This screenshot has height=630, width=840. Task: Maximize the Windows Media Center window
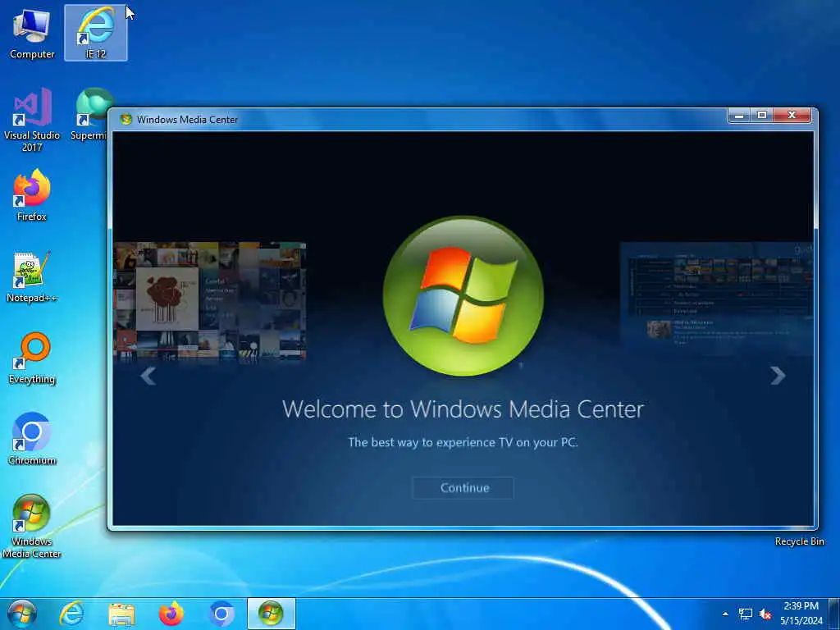[762, 116]
